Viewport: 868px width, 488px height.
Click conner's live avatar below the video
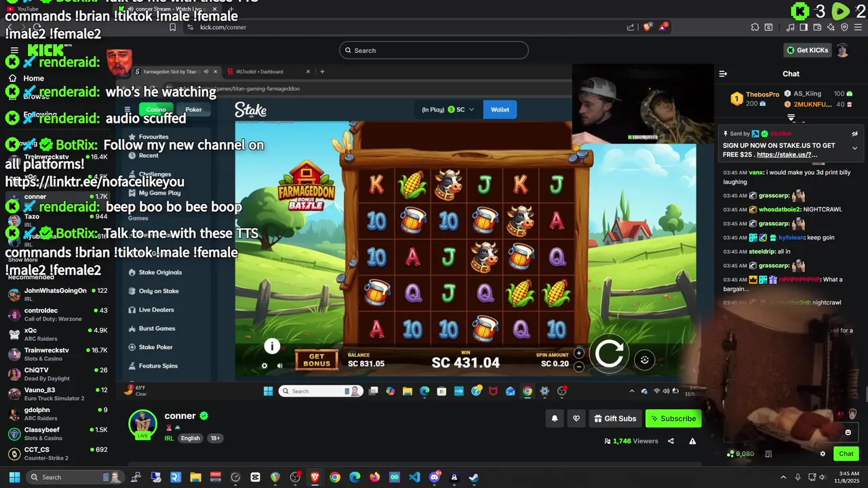142,424
